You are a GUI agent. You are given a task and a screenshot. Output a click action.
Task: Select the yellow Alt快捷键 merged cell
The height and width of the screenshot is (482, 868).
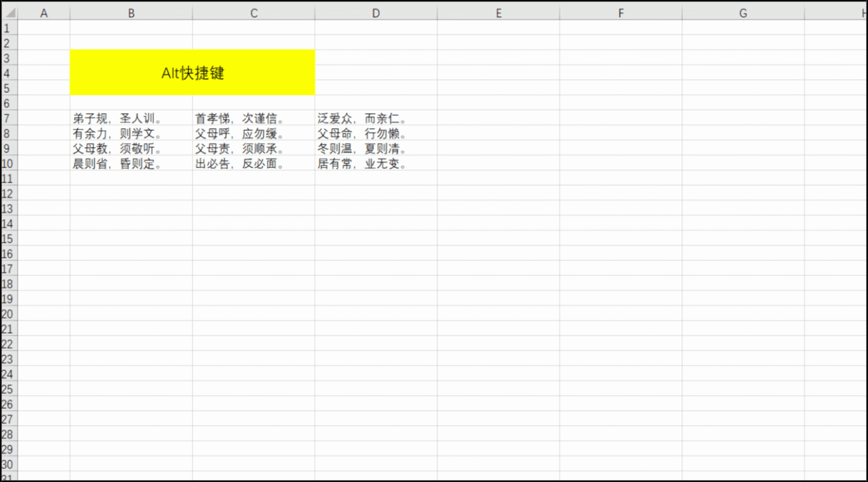[192, 73]
